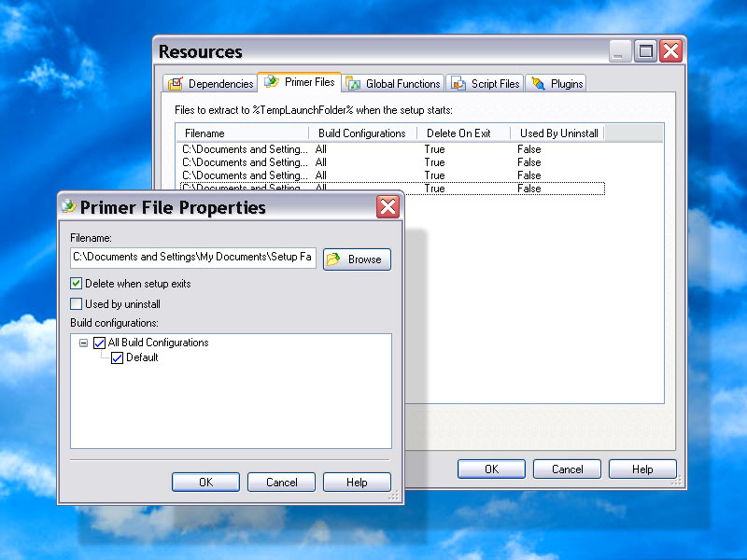Grab the Resources window resize grip
The image size is (747, 560).
tap(676, 481)
